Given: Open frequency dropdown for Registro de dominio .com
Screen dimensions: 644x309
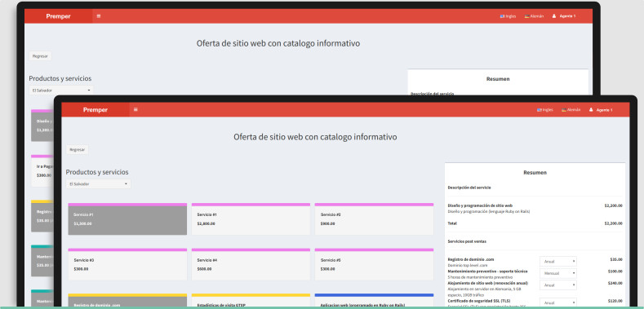Looking at the screenshot, I should [557, 262].
